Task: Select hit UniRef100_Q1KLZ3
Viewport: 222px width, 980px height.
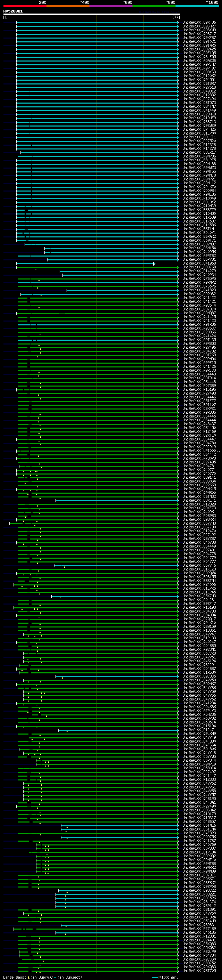Action: click(199, 569)
